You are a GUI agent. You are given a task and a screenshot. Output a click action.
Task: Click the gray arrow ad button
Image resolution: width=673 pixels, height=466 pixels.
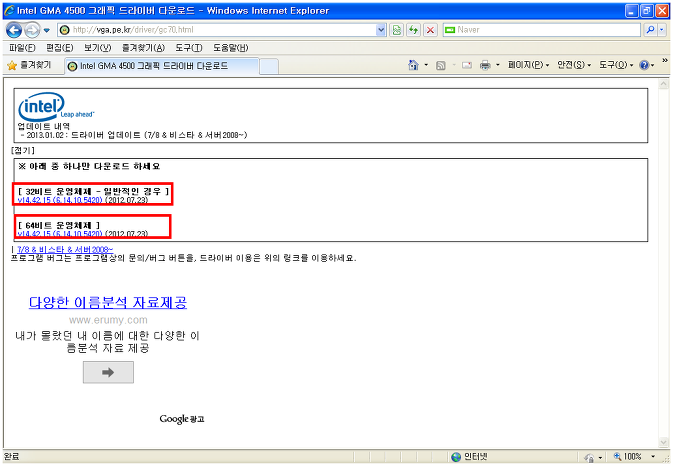coord(108,372)
